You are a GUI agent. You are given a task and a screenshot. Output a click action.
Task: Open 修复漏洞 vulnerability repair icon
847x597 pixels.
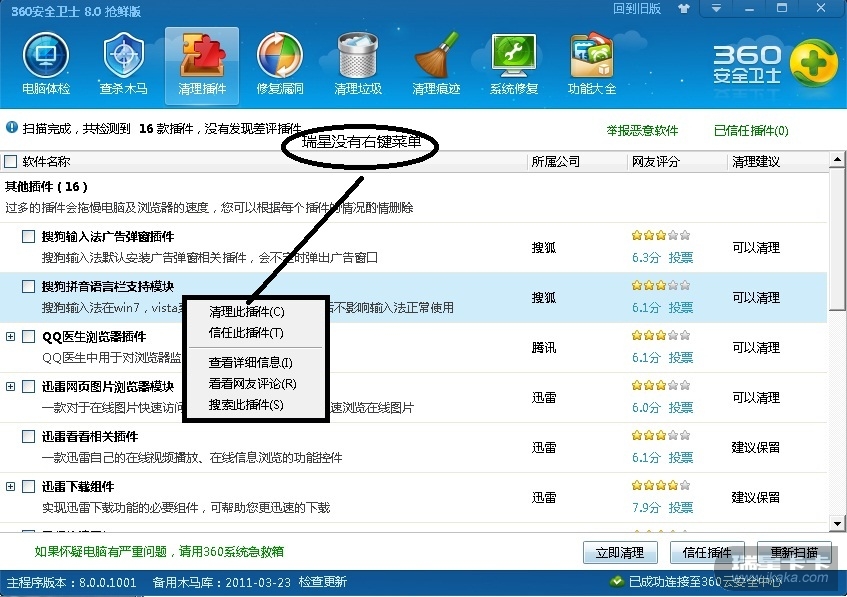[x=280, y=63]
